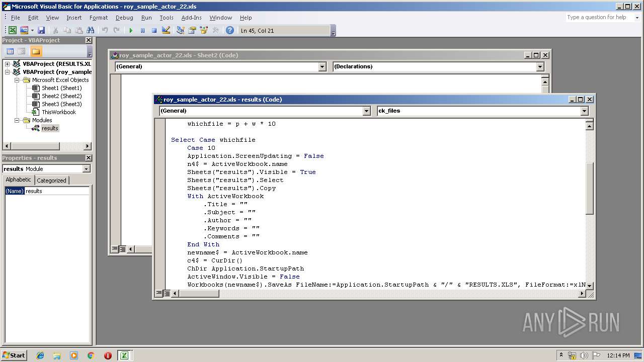
Task: Select Sheet3 (Sheet3) in project tree
Action: (61, 104)
